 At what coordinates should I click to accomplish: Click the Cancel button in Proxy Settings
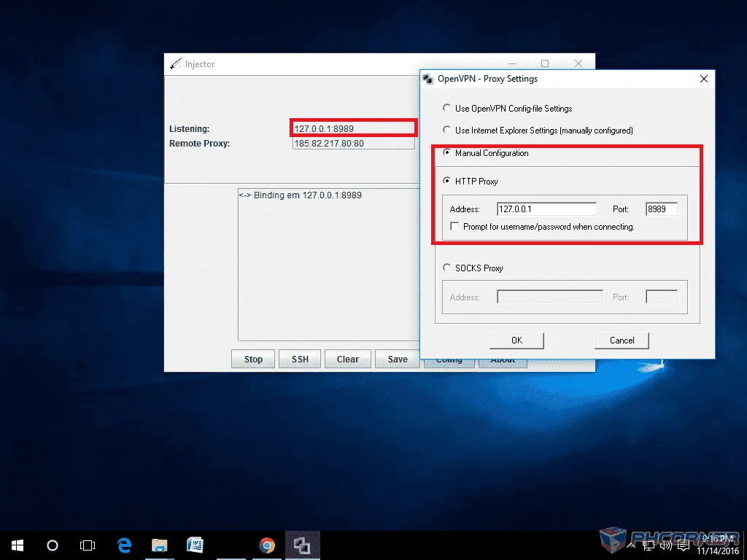pyautogui.click(x=622, y=341)
